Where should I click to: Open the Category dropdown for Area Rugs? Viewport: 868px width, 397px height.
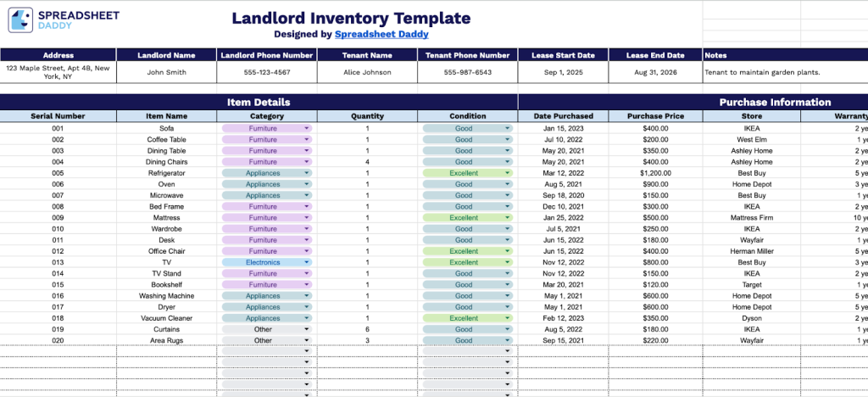(x=307, y=341)
